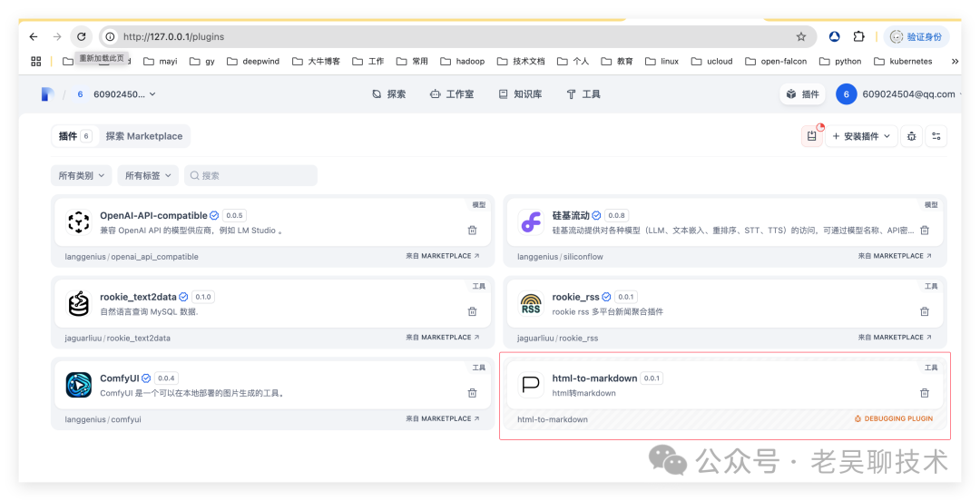Delete the rookie_rss plugin
This screenshot has height=501, width=980.
(925, 311)
